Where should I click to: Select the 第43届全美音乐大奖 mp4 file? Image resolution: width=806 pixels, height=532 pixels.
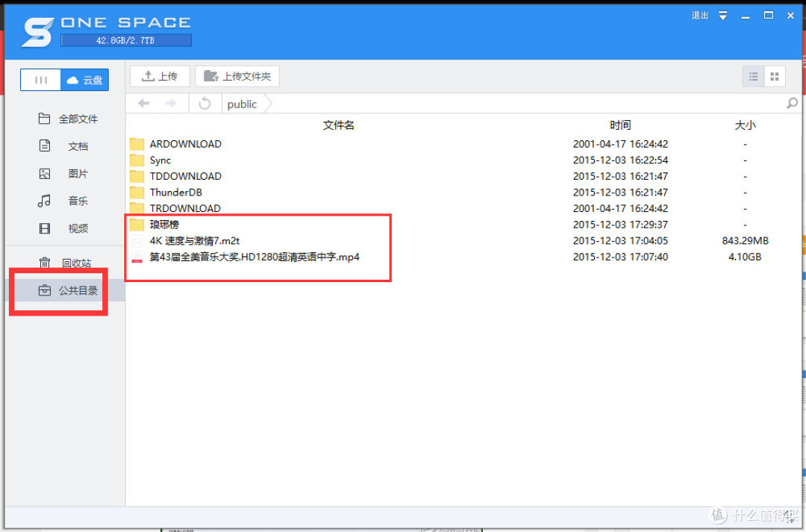pos(254,257)
